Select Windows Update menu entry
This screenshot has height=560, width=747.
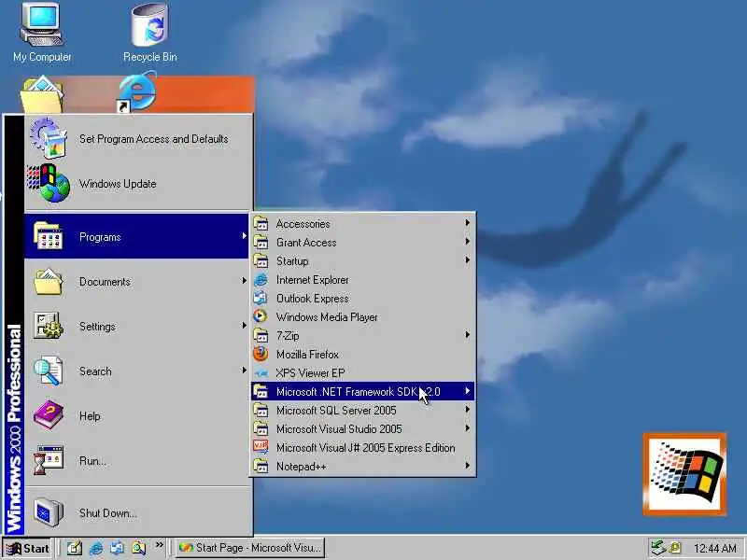point(138,183)
